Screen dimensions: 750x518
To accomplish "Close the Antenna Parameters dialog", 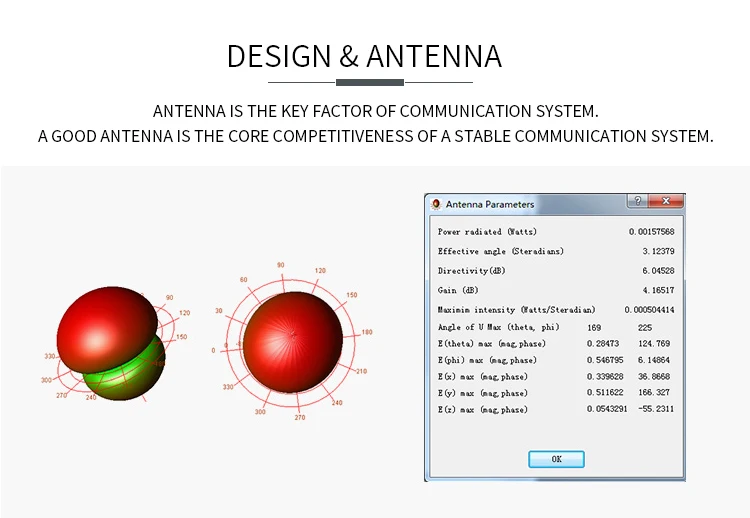I will [667, 202].
